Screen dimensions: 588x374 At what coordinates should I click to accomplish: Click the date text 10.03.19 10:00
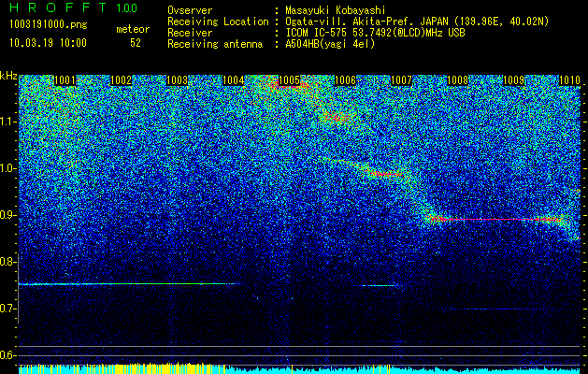point(48,43)
